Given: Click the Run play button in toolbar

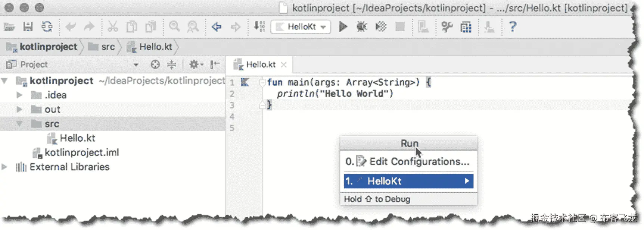Looking at the screenshot, I should 343,27.
